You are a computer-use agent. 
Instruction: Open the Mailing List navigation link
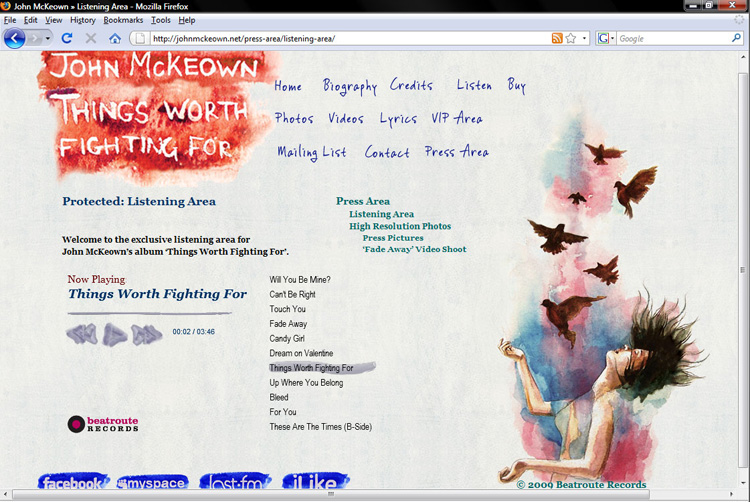pyautogui.click(x=311, y=153)
